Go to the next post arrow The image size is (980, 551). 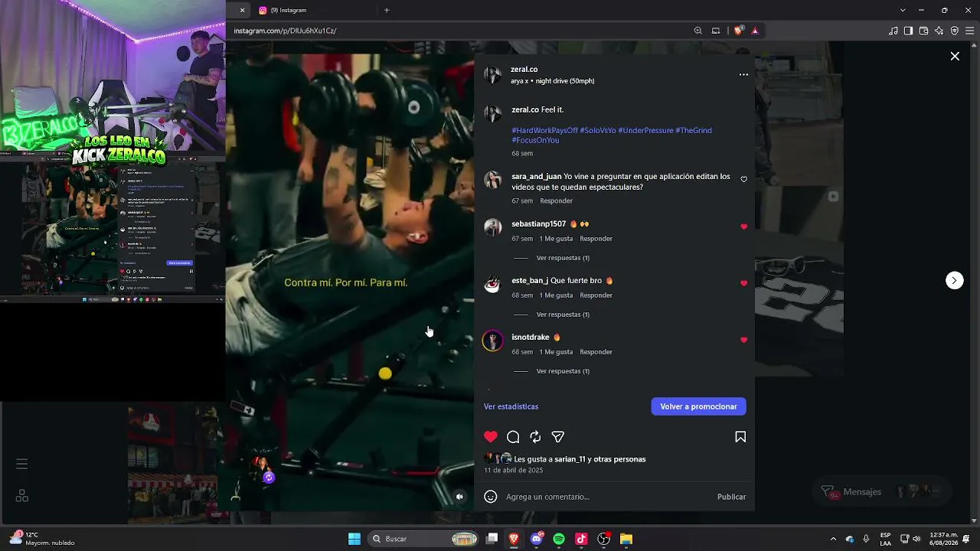pos(954,280)
